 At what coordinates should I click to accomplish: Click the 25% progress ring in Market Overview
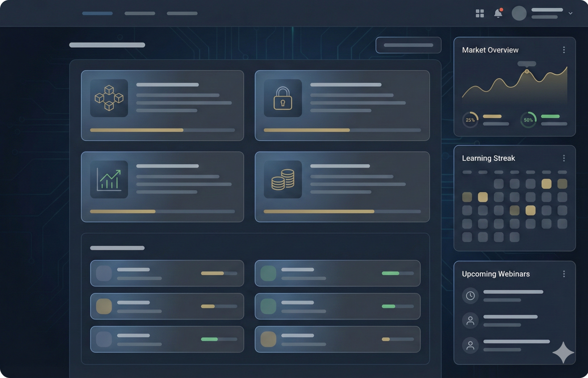[471, 120]
